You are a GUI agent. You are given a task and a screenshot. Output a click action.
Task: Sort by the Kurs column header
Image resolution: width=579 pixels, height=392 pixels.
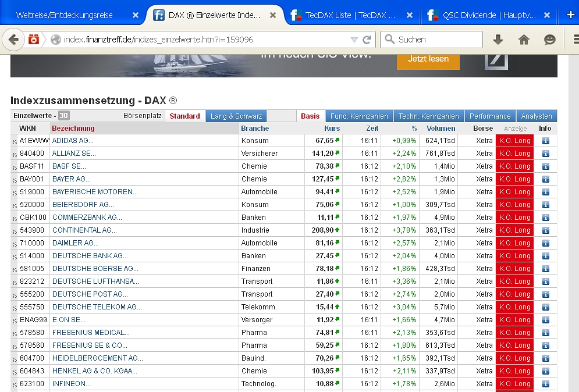click(x=332, y=129)
